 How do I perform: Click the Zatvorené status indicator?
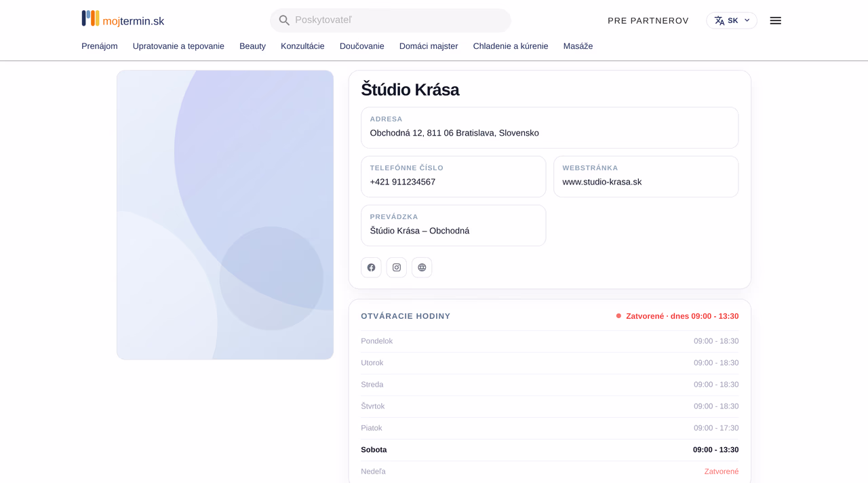click(x=677, y=316)
